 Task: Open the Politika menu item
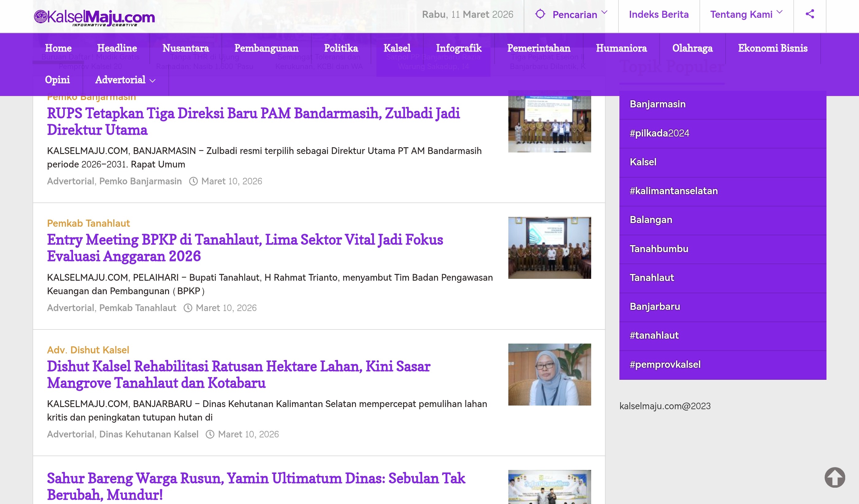pos(341,48)
